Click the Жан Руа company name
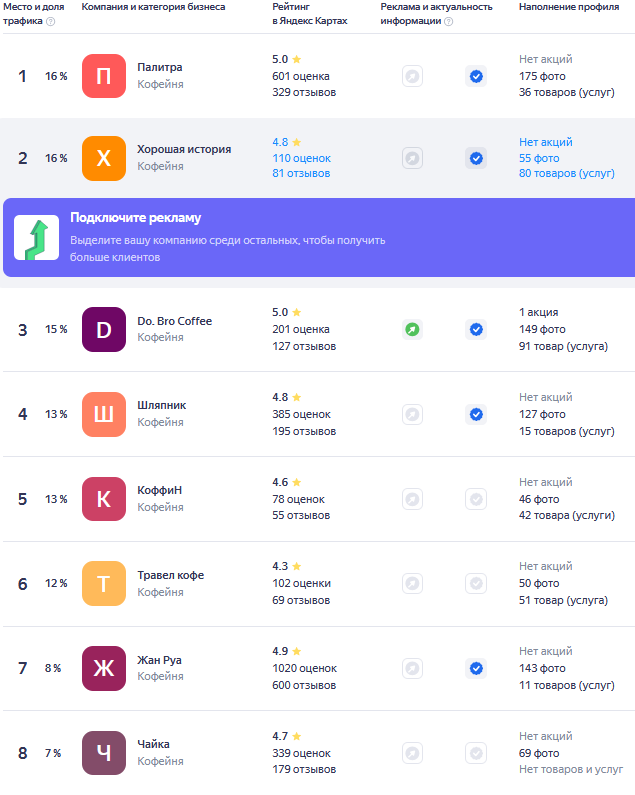Viewport: 635px width, 795px height. (x=159, y=660)
